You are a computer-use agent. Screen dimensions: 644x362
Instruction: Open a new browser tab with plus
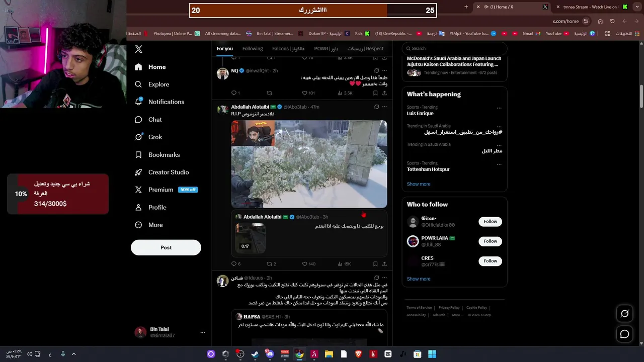pyautogui.click(x=466, y=7)
